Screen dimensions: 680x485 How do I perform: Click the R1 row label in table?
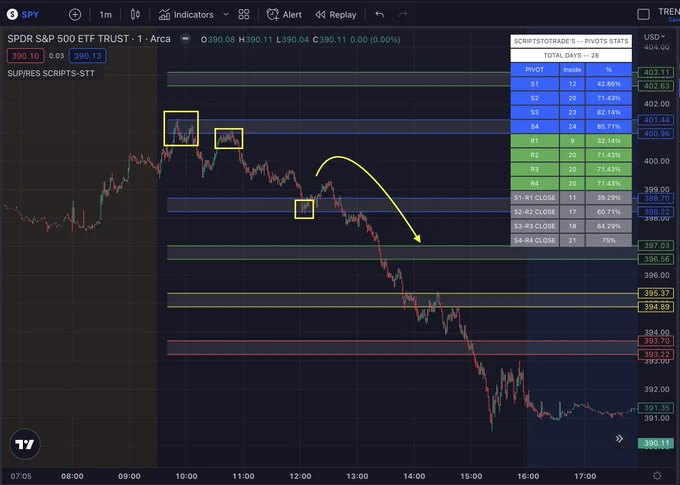[x=534, y=141]
